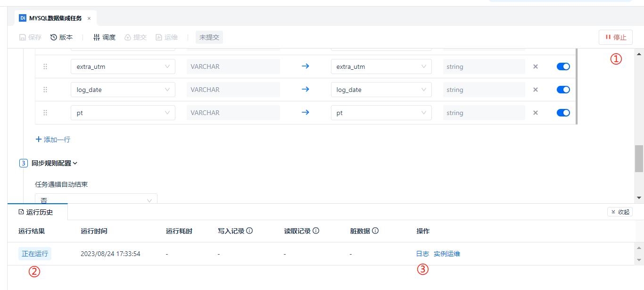Click the main vertical scrollbar thumb
The height and width of the screenshot is (290, 644).
tap(639, 158)
